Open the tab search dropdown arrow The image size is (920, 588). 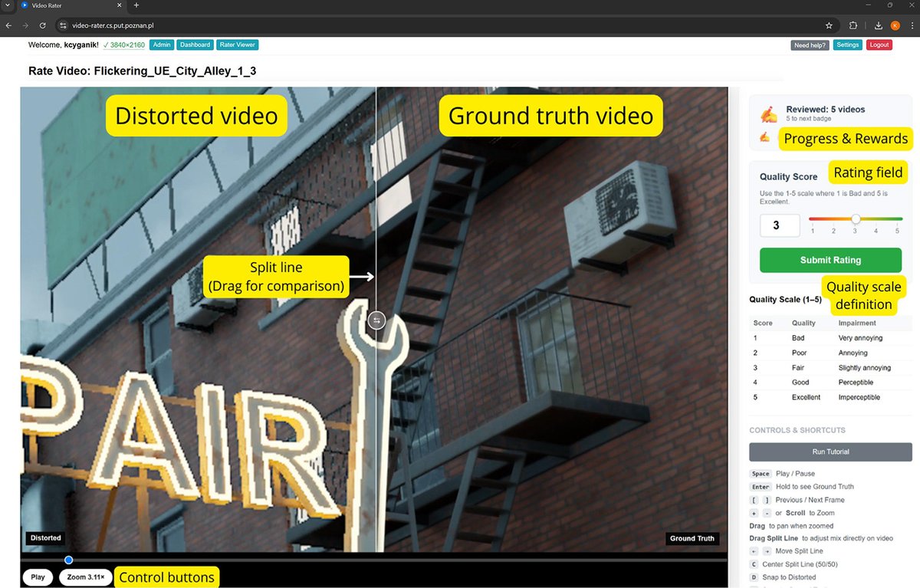[7, 5]
